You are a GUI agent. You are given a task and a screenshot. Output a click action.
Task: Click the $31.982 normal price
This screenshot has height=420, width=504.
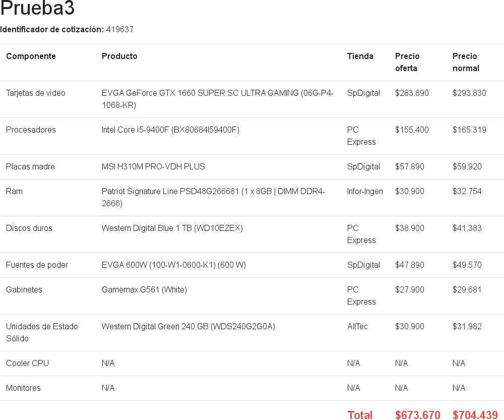coord(467,326)
